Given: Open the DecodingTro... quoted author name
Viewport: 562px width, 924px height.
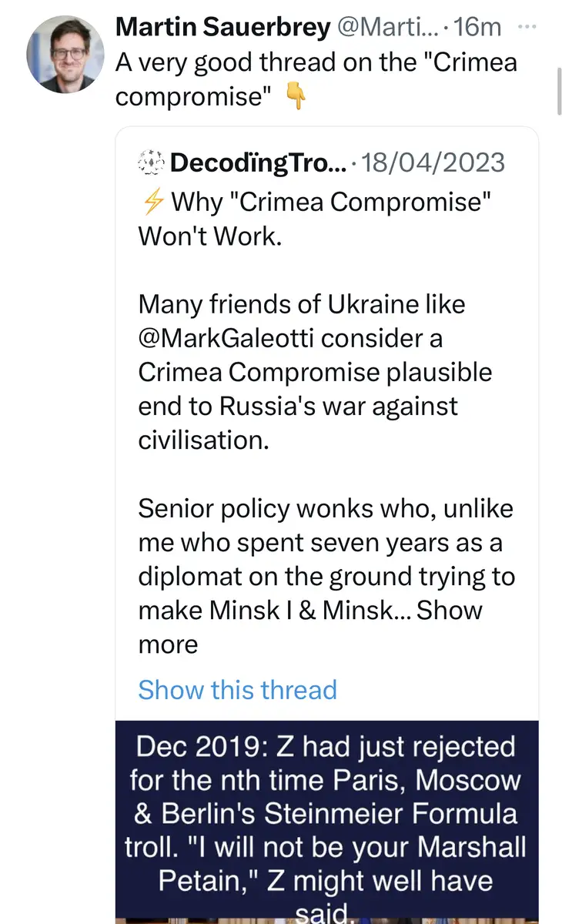Looking at the screenshot, I should click(x=259, y=162).
